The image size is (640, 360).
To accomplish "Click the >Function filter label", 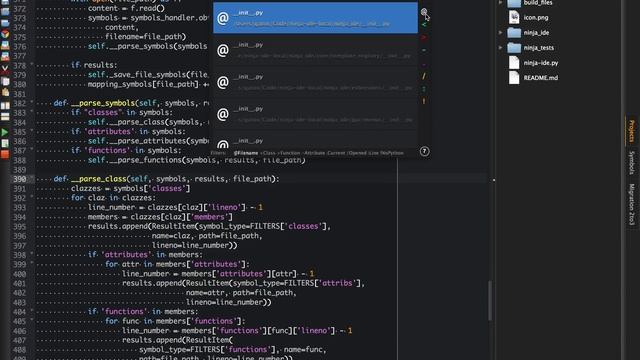I will [x=290, y=153].
